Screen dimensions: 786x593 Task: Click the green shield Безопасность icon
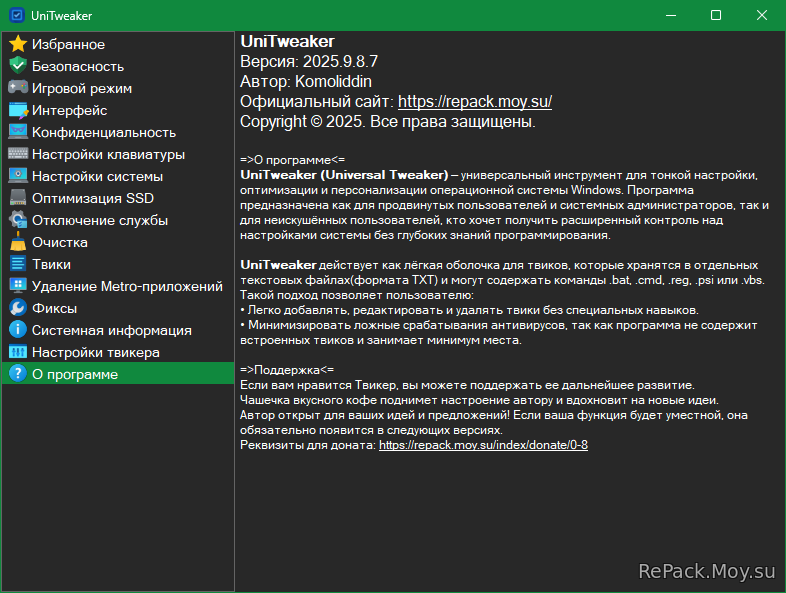(17, 66)
